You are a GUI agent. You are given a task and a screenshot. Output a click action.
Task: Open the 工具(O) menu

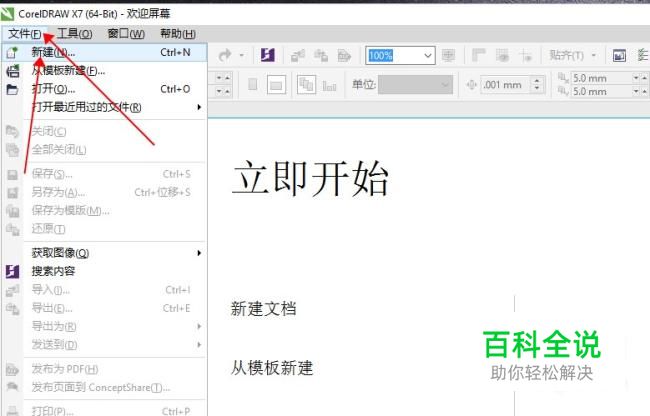pos(75,34)
